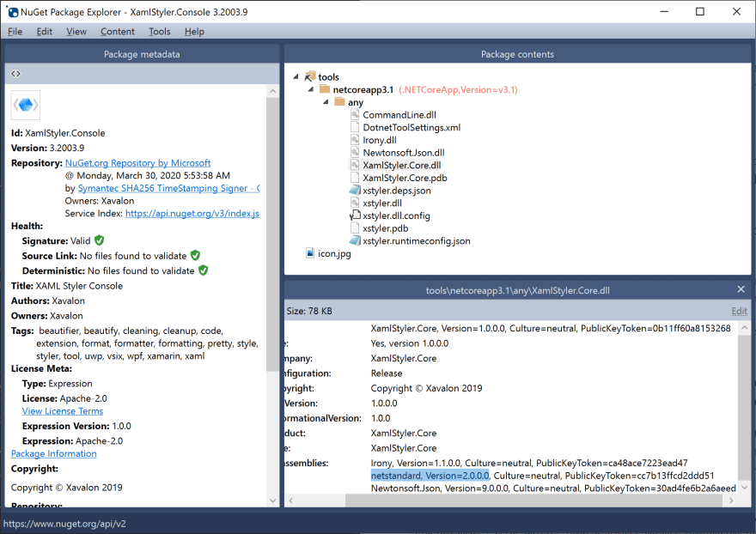
Task: Open Package Information link
Action: click(x=54, y=453)
